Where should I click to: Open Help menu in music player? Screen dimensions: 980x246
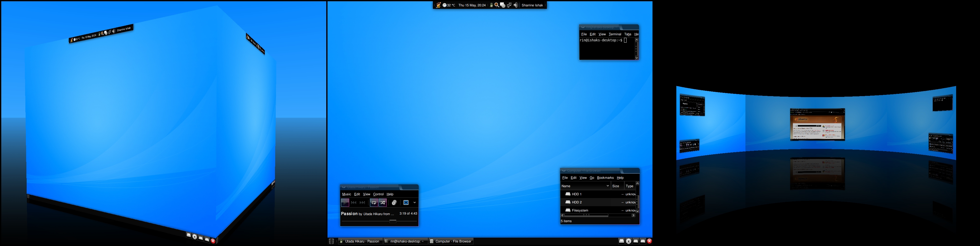click(390, 194)
